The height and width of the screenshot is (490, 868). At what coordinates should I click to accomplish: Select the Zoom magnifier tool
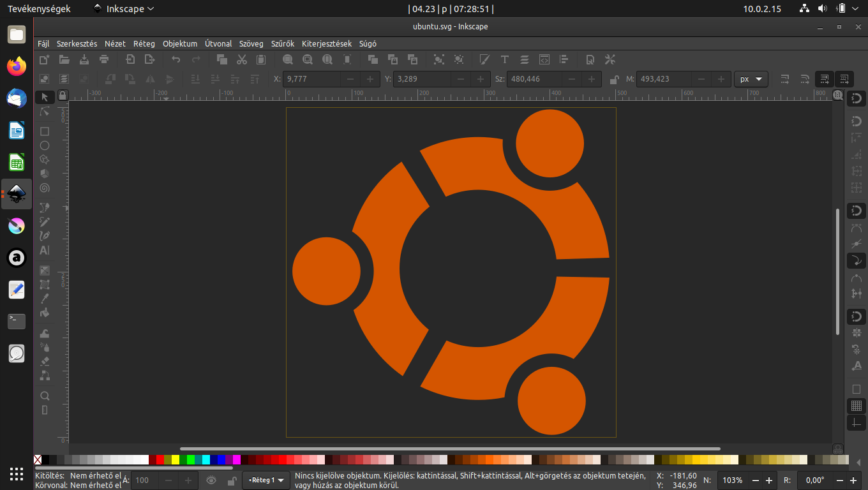[x=44, y=396]
